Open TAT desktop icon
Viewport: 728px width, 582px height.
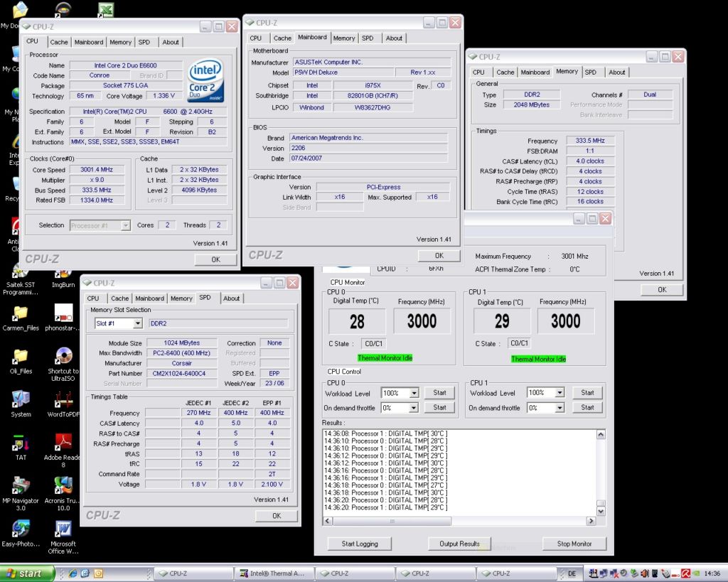(21, 447)
